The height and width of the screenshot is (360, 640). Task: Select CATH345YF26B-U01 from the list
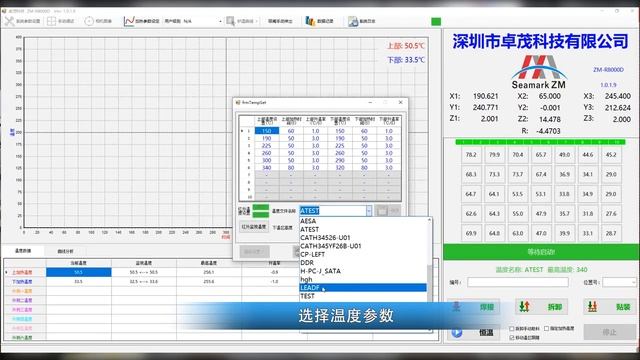tap(363, 246)
